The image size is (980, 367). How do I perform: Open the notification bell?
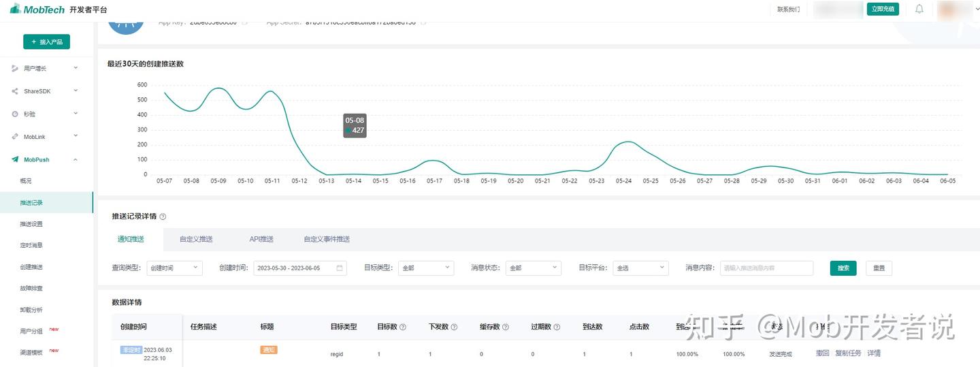(x=919, y=9)
